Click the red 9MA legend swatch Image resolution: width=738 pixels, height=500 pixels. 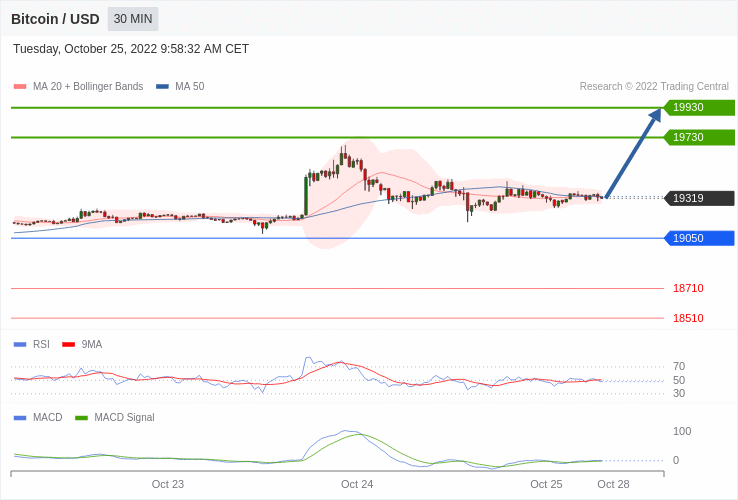(x=68, y=344)
